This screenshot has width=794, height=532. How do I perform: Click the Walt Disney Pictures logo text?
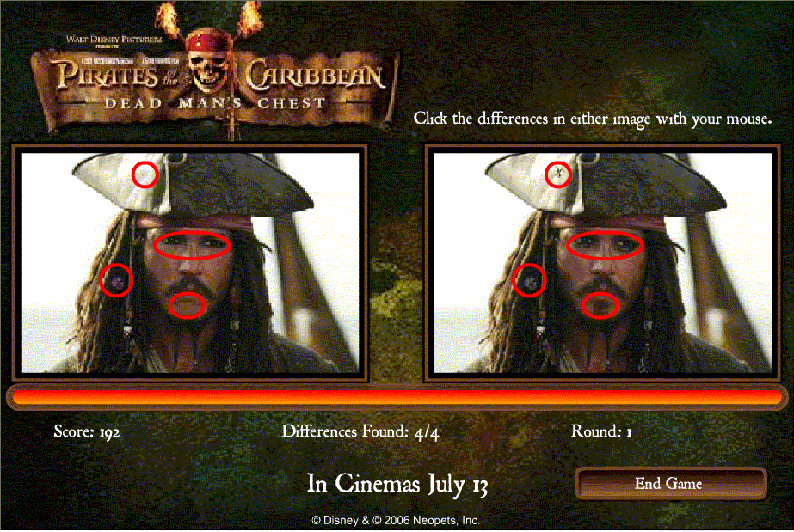click(x=114, y=39)
